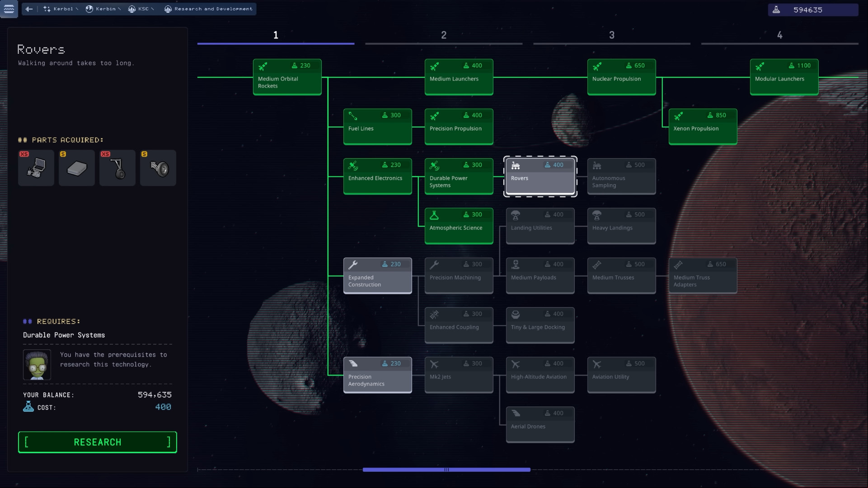Select the S flat panel part thumbnail

click(77, 168)
